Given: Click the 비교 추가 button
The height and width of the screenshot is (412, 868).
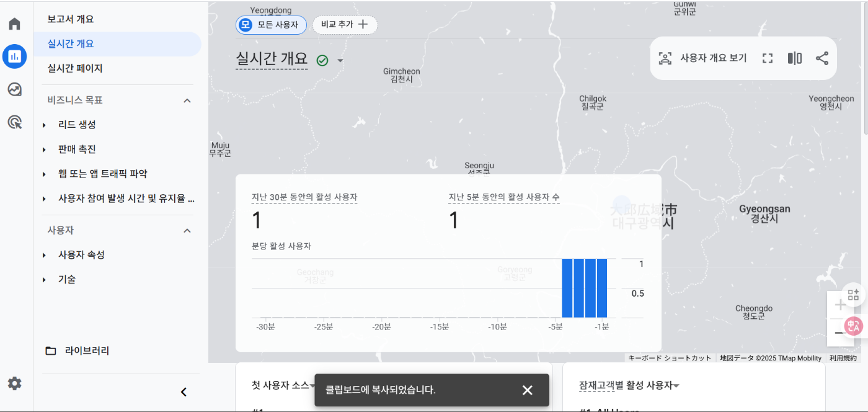Looking at the screenshot, I should [x=345, y=25].
